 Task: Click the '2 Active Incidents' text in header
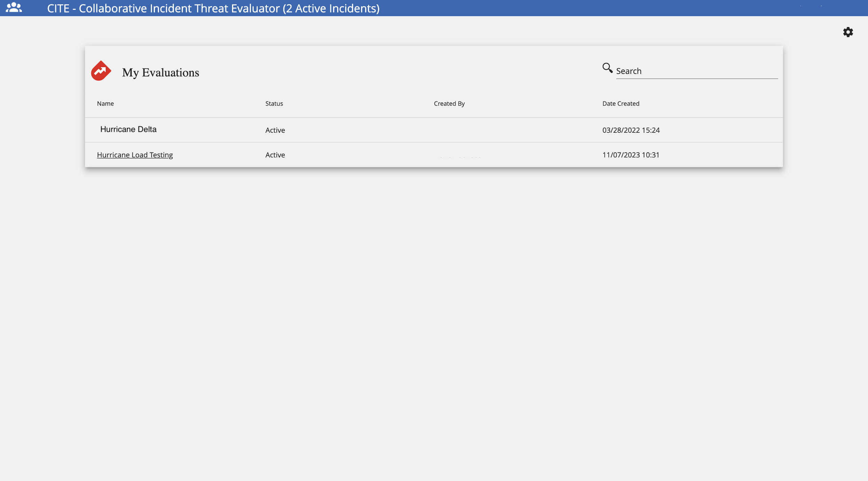[x=331, y=8]
